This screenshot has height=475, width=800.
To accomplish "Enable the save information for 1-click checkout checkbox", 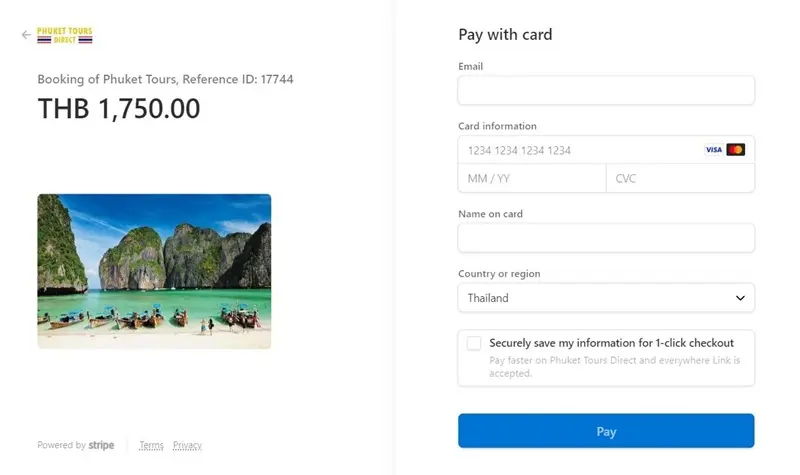I will pos(474,343).
